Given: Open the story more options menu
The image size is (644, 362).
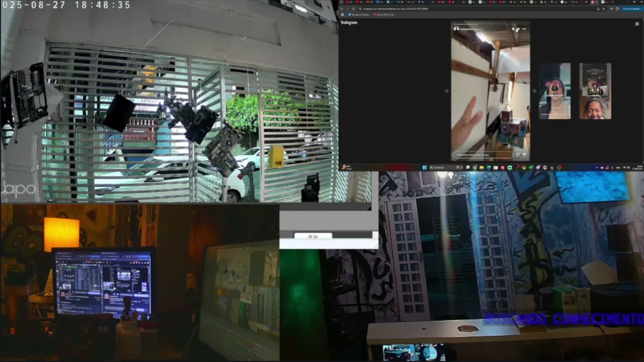Looking at the screenshot, I should [524, 29].
